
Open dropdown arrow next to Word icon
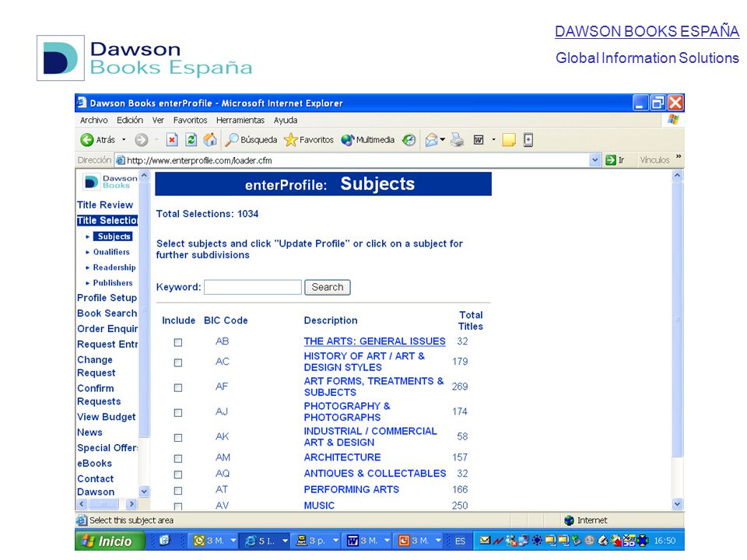pyautogui.click(x=493, y=139)
